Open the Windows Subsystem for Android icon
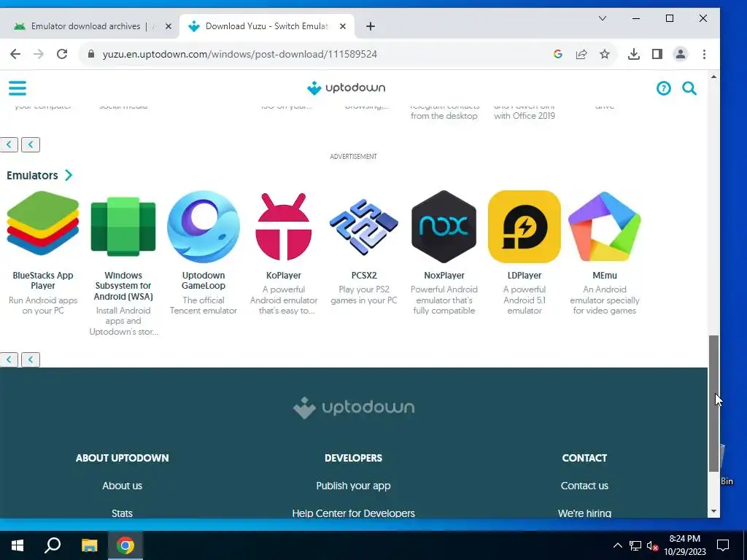The height and width of the screenshot is (560, 747). (123, 227)
